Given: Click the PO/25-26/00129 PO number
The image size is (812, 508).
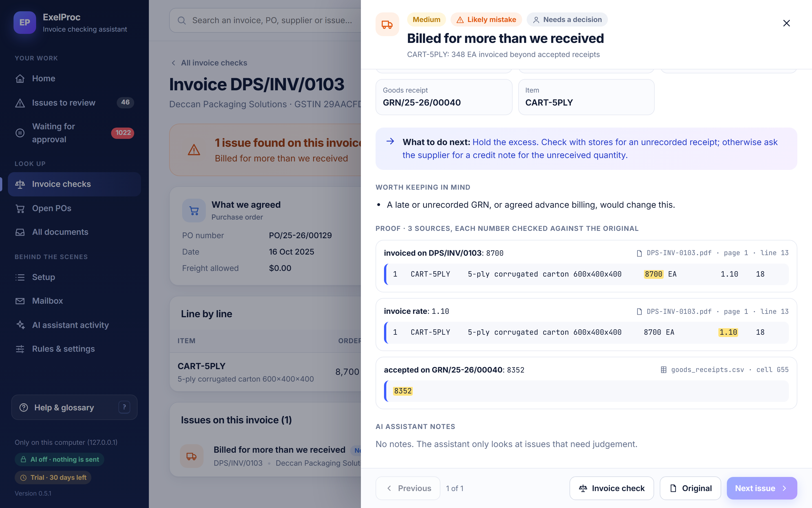Looking at the screenshot, I should [x=300, y=236].
